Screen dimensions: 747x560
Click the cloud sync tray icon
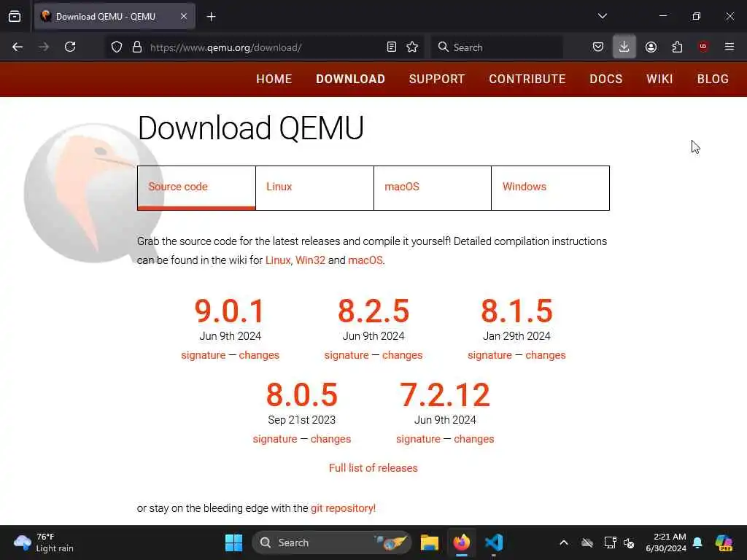[587, 542]
